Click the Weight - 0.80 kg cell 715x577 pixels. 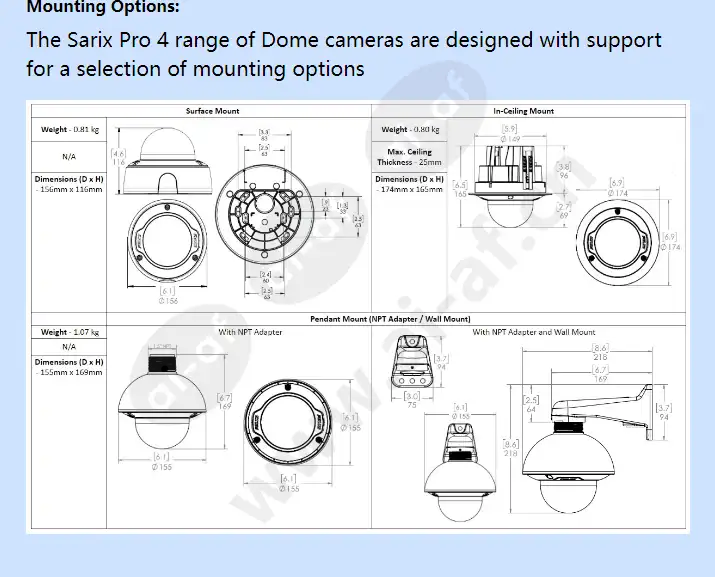pyautogui.click(x=410, y=130)
